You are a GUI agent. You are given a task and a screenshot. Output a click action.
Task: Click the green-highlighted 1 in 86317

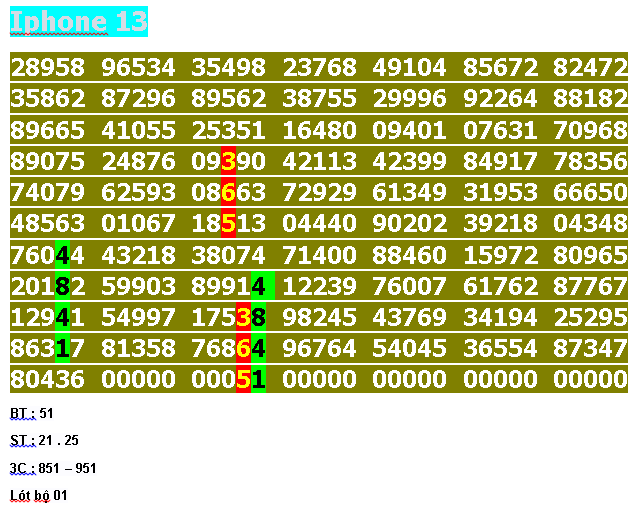pos(63,348)
